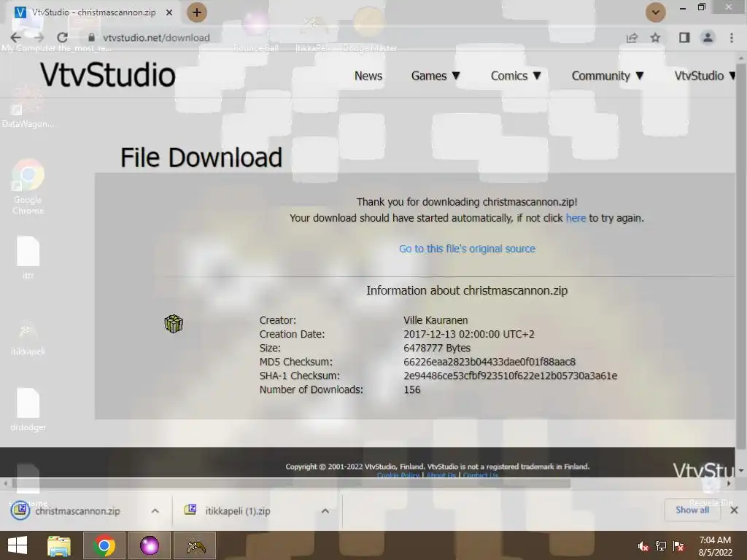Screen dimensions: 747x560
Task: Click the muted volume tray icon
Action: click(643, 547)
